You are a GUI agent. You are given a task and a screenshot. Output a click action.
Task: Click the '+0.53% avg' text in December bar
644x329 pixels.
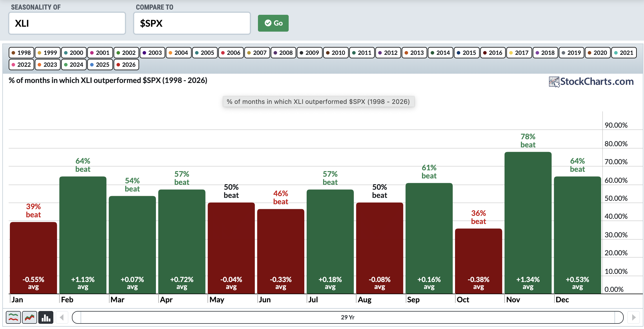(x=577, y=283)
